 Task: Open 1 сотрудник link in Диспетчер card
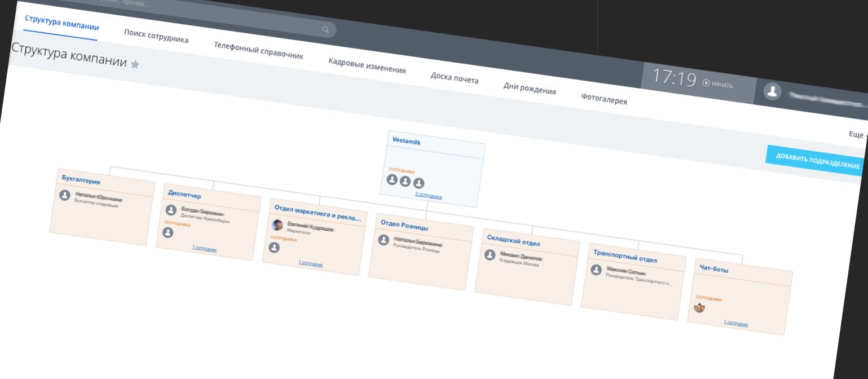coord(204,248)
